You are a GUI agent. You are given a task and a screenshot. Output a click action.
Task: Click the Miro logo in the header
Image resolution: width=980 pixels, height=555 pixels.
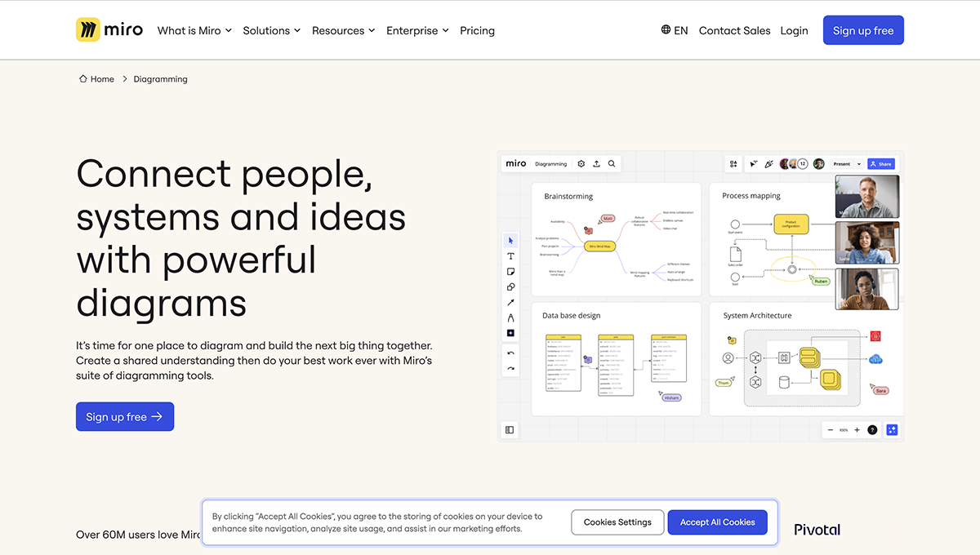(109, 30)
